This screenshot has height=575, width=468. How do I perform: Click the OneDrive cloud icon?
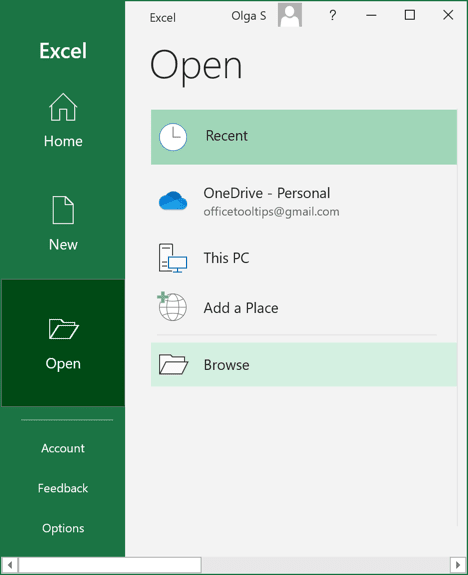tap(173, 201)
